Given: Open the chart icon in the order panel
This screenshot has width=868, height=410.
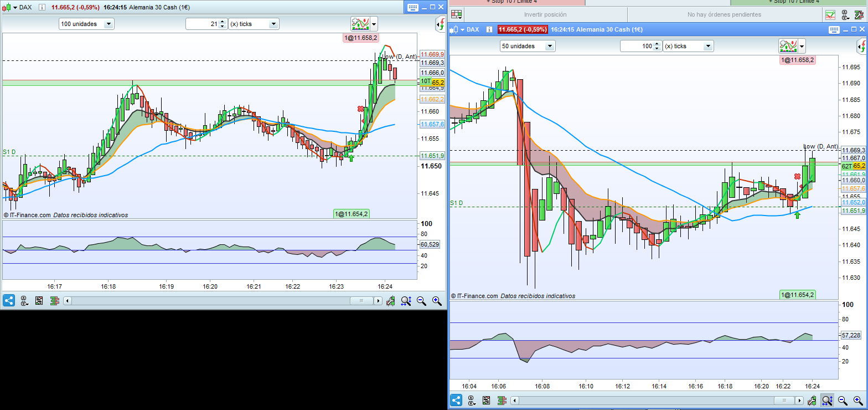Looking at the screenshot, I should tap(830, 15).
